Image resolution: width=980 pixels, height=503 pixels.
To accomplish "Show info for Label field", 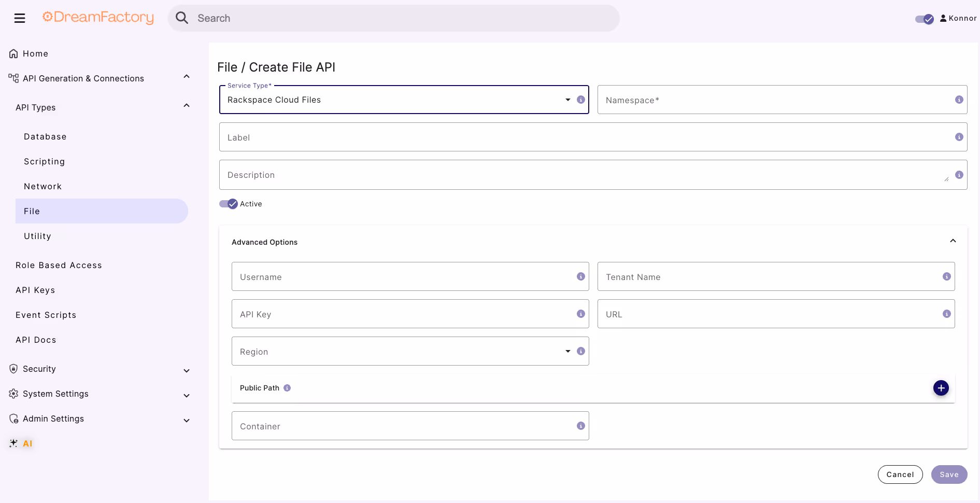I will coord(959,137).
